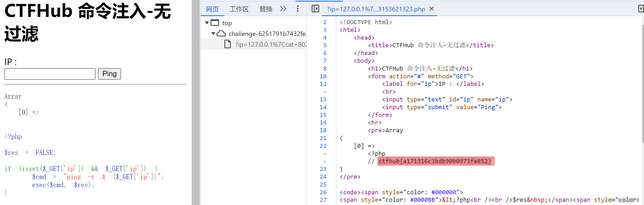Click the <?php text on the web page

click(x=13, y=137)
